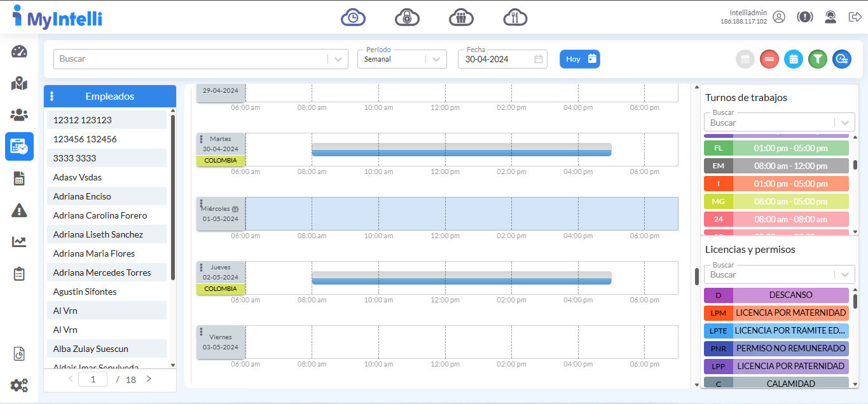
Task: Open the cloud padlock access module
Action: 407,17
